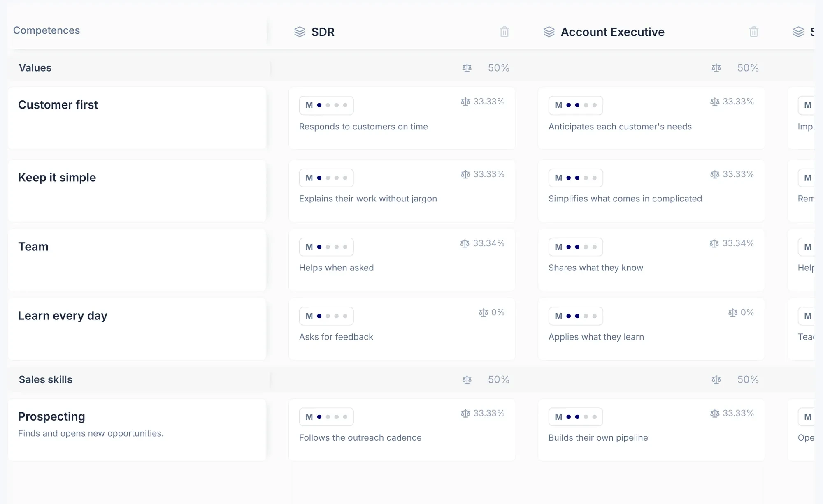823x504 pixels.
Task: Click Sales skills scale icon in SDR column
Action: [x=467, y=379]
